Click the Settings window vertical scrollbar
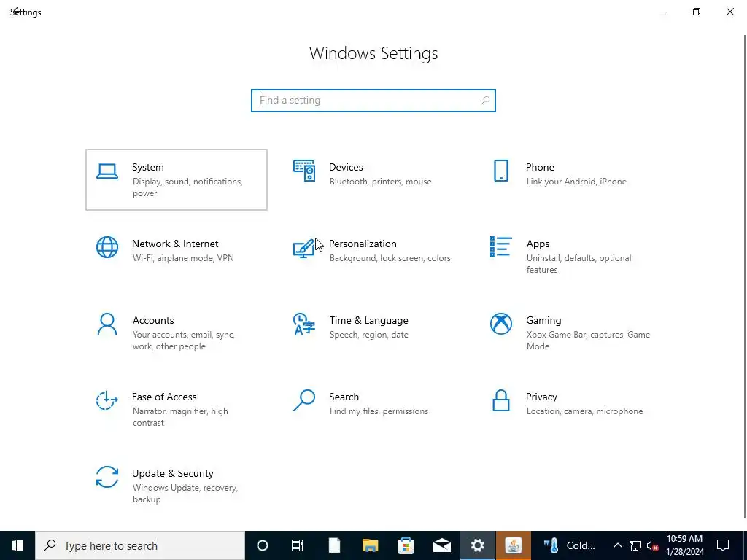Viewport: 747px width, 560px height. (745, 276)
